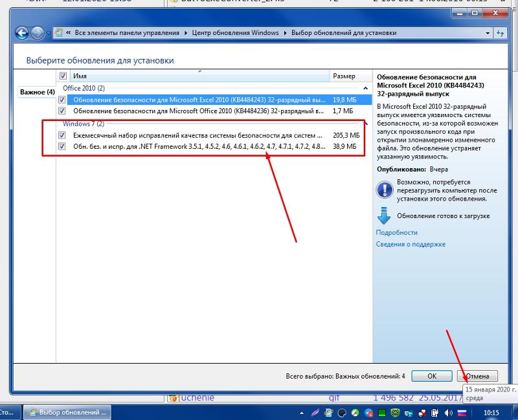Click the purple feather tray icon
This screenshot has height=420, width=518.
(315, 413)
